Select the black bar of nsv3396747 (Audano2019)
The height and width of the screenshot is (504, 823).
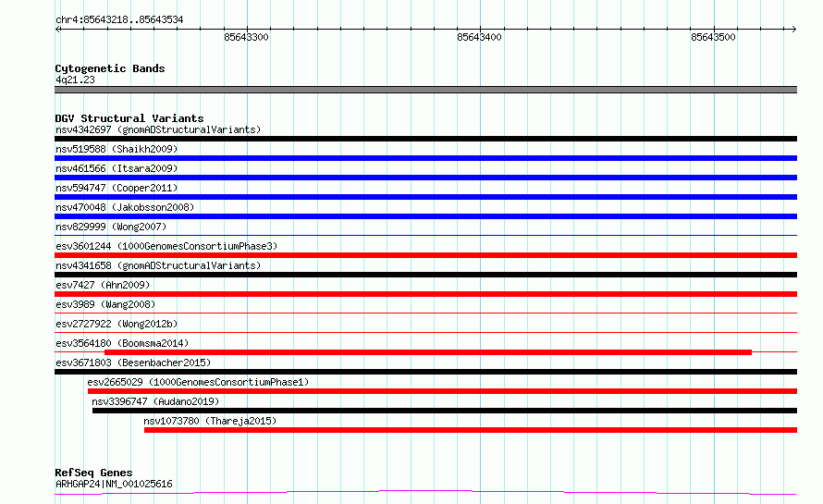pos(445,411)
